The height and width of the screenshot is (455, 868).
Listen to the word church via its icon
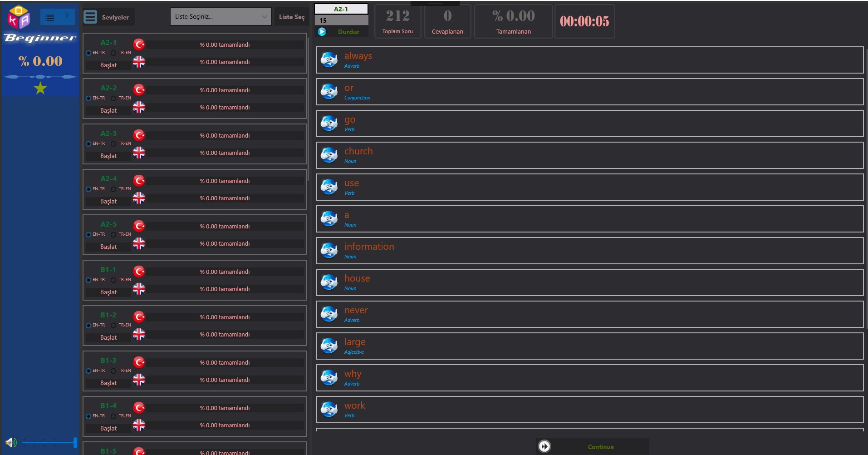click(329, 155)
